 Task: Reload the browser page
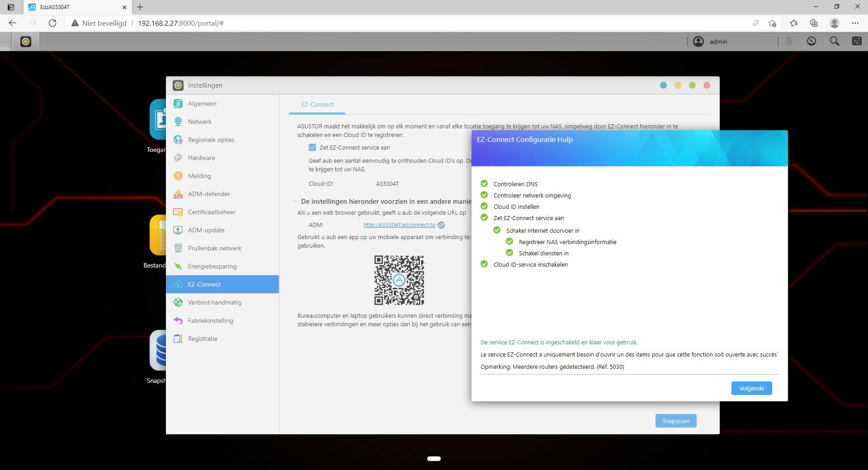pos(52,23)
